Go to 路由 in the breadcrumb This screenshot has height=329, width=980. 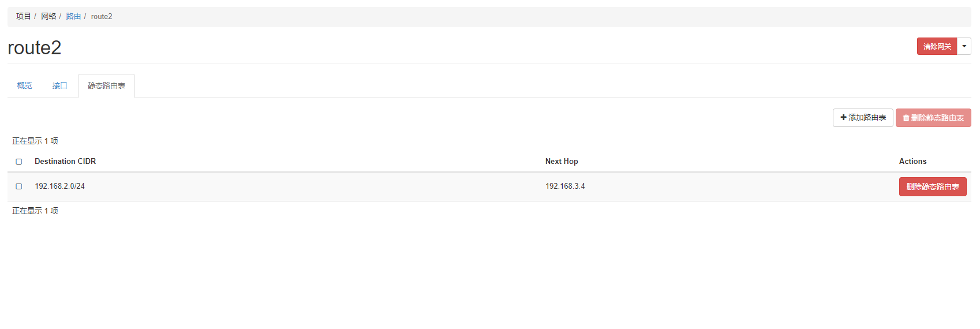click(73, 16)
